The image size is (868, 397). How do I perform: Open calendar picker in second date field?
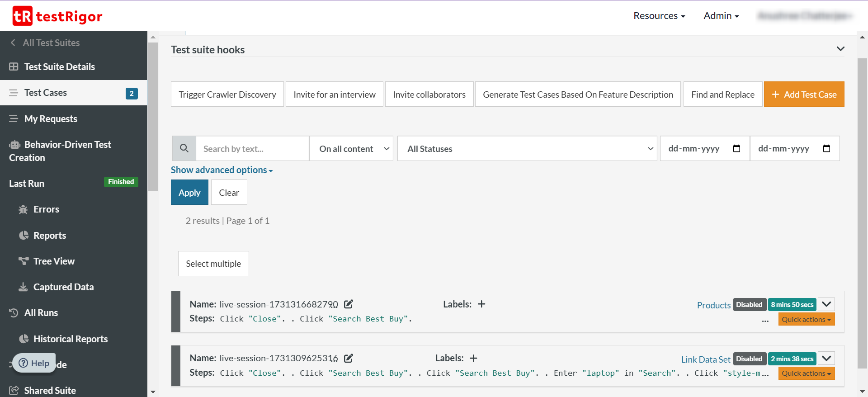point(826,148)
